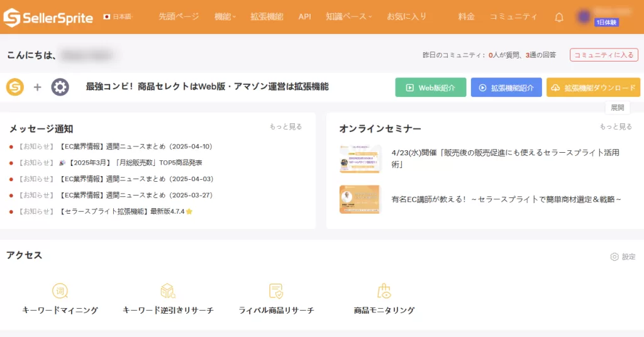Go to 先頭ページ
The height and width of the screenshot is (337, 644).
(x=179, y=17)
